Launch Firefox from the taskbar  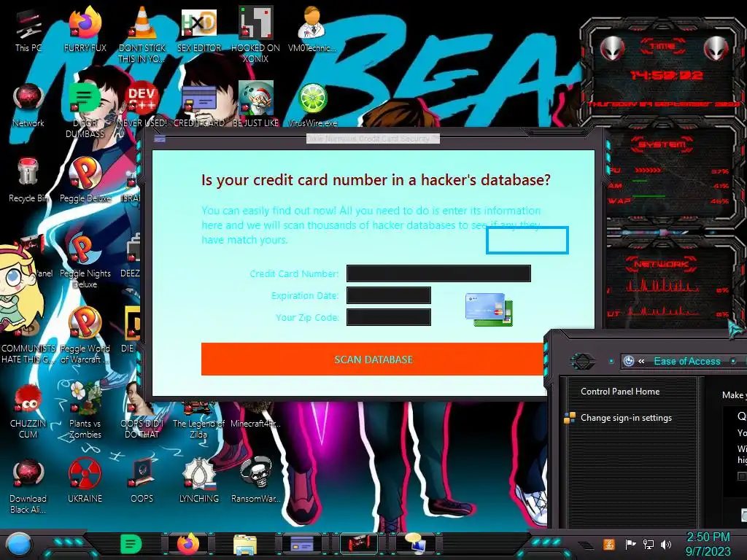click(x=187, y=544)
